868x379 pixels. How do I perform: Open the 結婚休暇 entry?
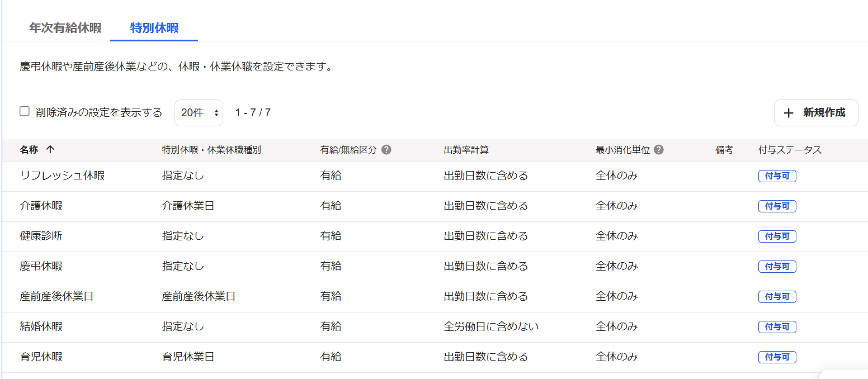coord(41,326)
